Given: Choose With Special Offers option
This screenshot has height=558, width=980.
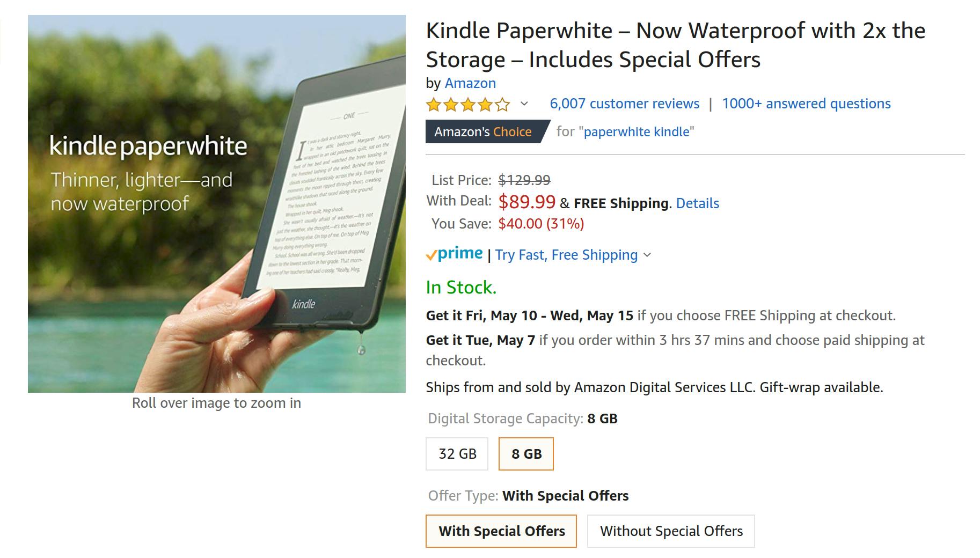Looking at the screenshot, I should pos(501,531).
